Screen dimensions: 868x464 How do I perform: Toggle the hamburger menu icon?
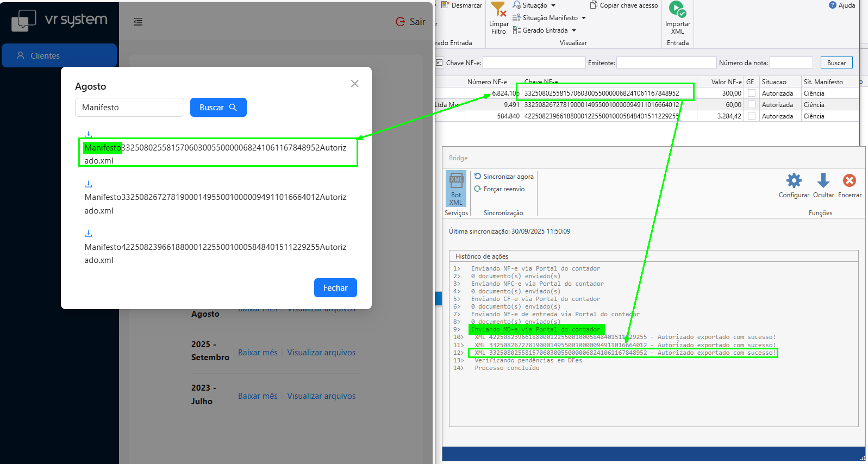click(x=138, y=22)
